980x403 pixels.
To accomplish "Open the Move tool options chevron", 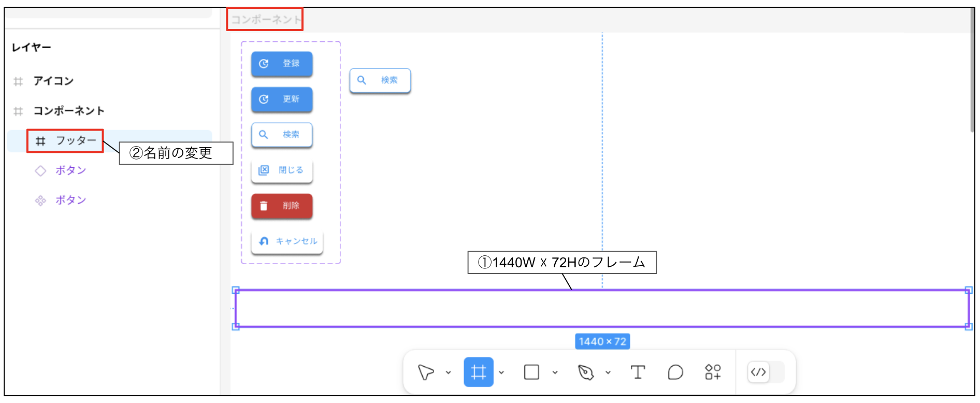I will (x=449, y=372).
